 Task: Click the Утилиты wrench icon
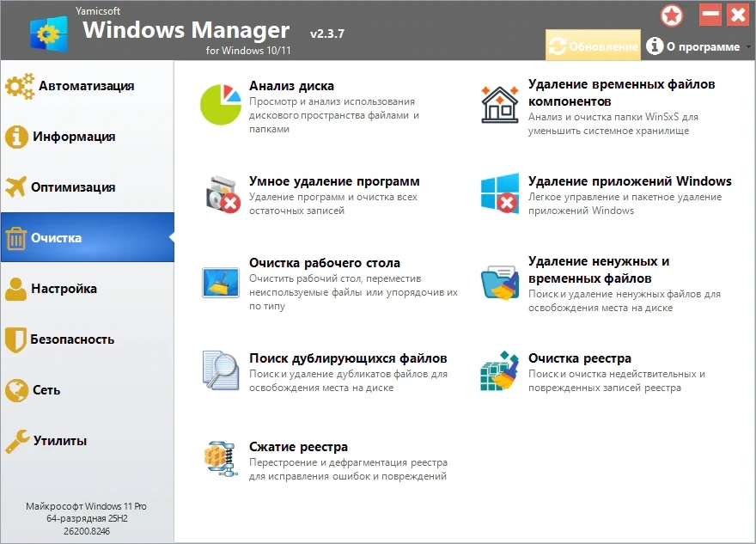coord(17,441)
